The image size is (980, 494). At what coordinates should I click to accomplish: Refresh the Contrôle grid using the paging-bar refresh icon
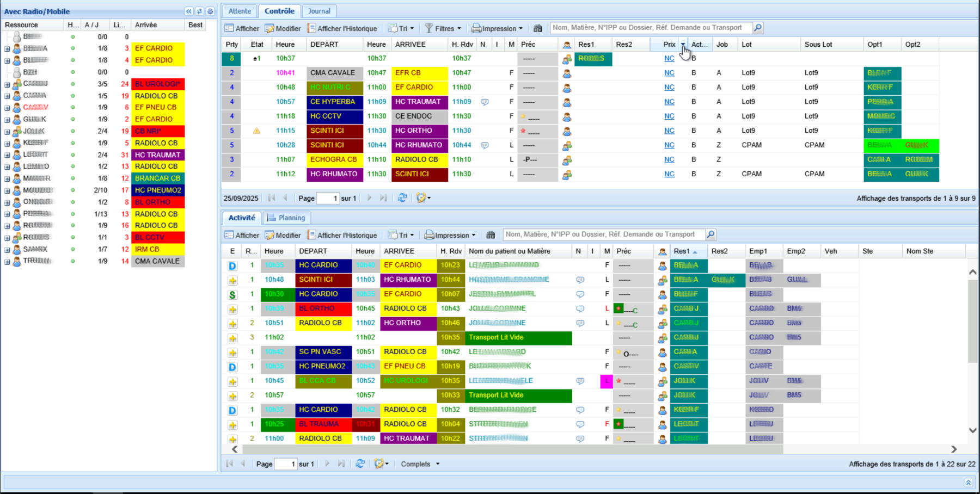pos(402,198)
